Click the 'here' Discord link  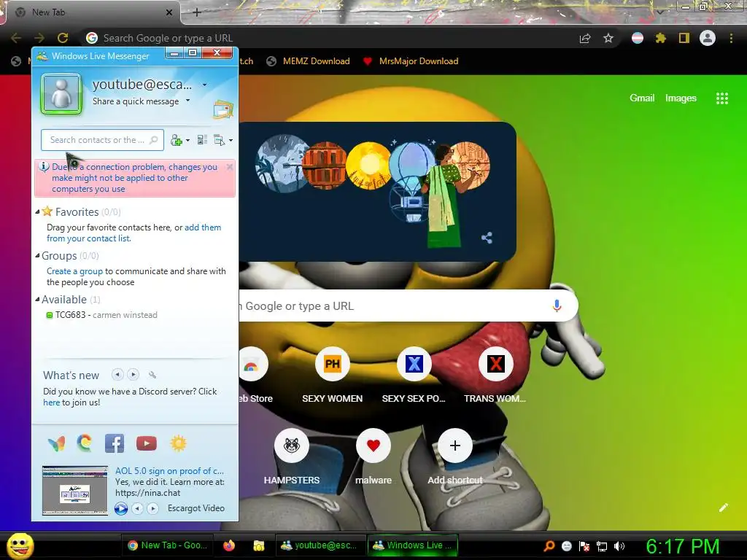click(x=52, y=402)
